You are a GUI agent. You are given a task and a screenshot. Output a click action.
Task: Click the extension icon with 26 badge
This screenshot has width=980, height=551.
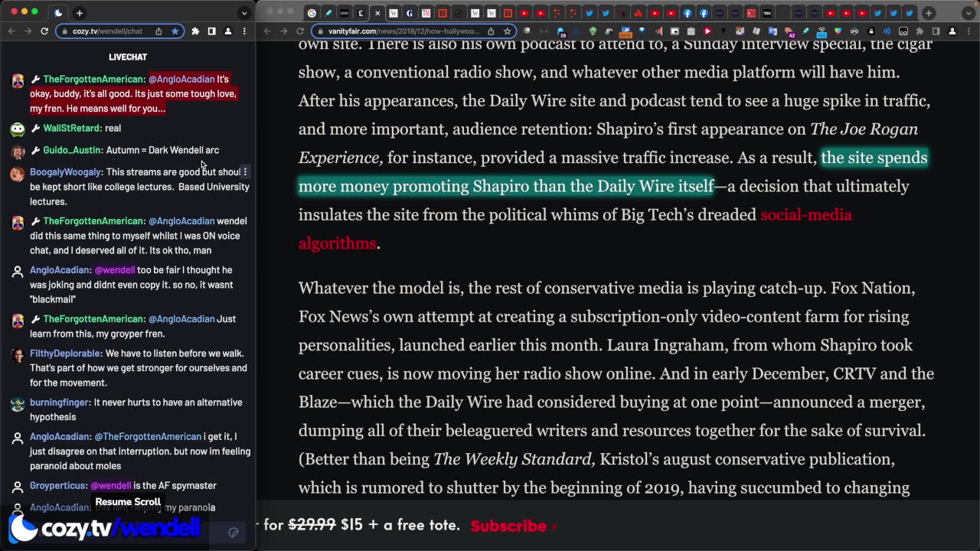pyautogui.click(x=563, y=31)
